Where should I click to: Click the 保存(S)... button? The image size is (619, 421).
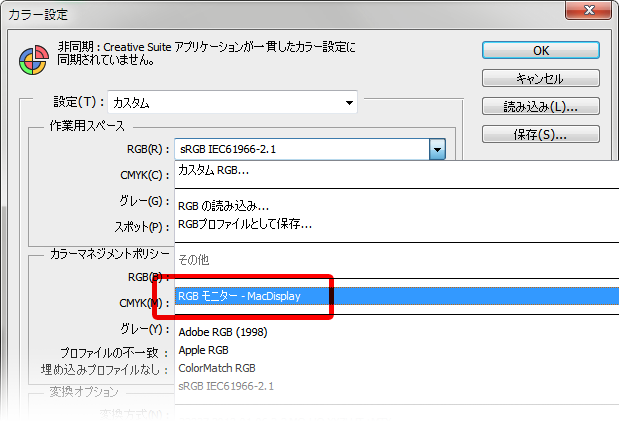[540, 134]
